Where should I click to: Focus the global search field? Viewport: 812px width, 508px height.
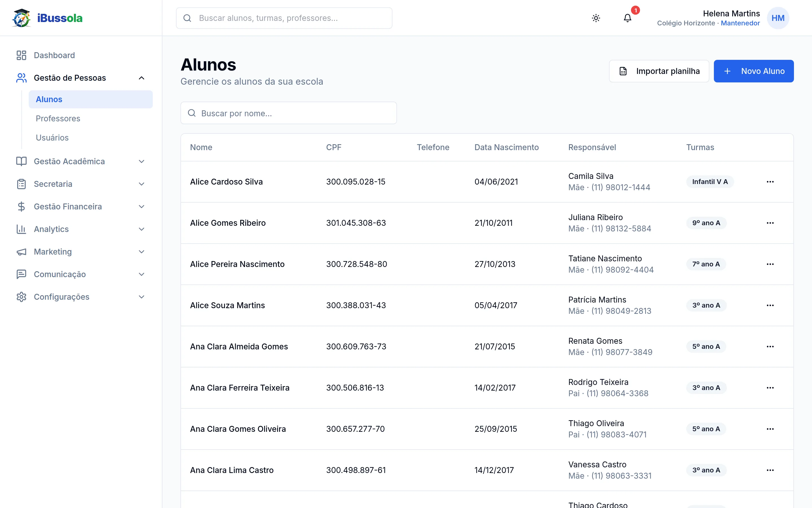click(x=284, y=18)
